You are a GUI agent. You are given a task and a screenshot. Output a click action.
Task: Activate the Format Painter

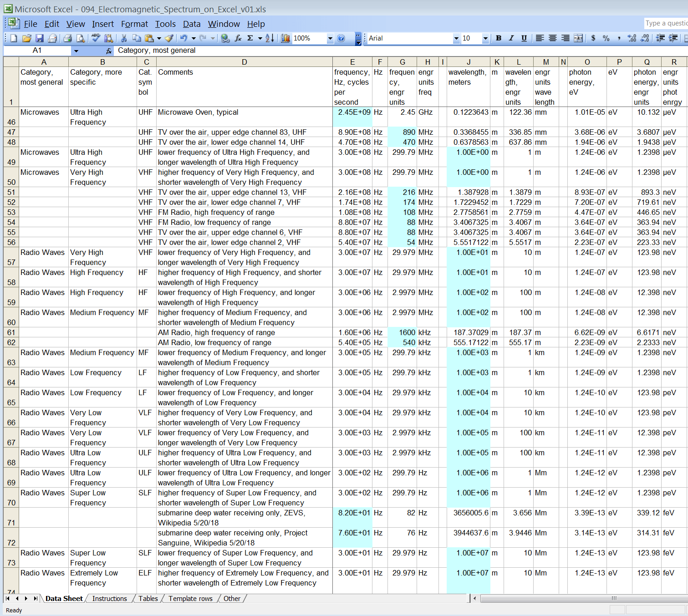coord(169,38)
